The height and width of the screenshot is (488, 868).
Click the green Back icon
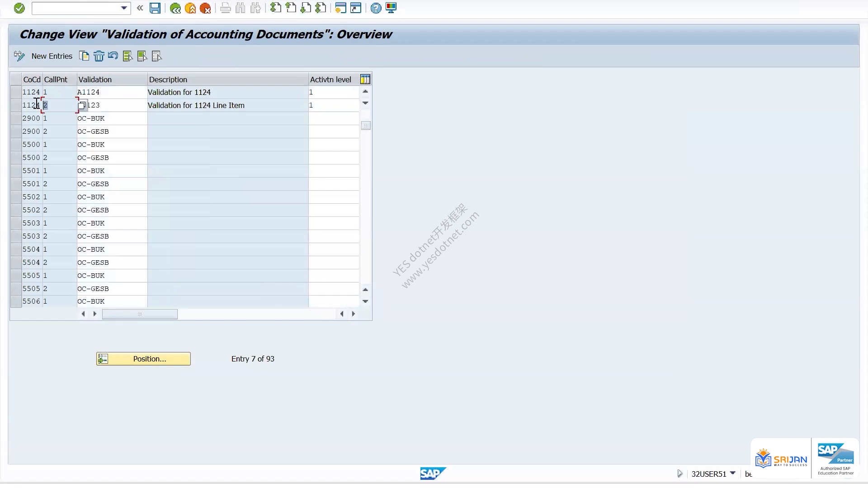point(175,8)
